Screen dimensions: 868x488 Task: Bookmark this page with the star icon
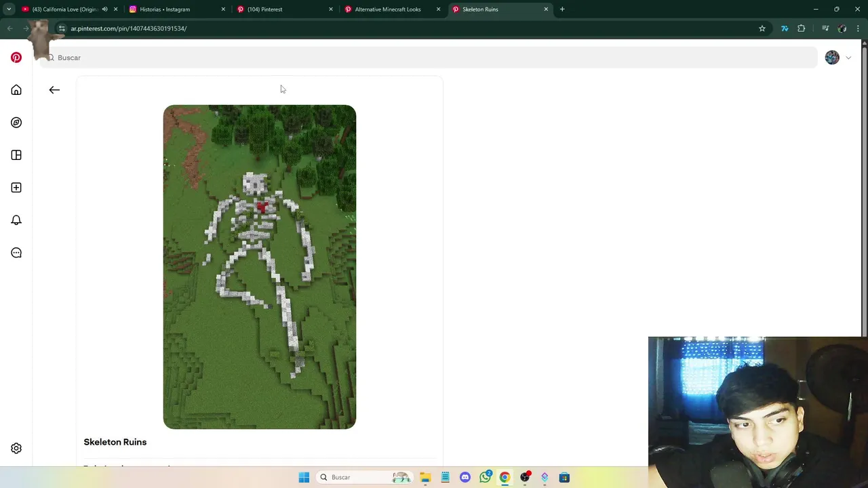coord(762,28)
